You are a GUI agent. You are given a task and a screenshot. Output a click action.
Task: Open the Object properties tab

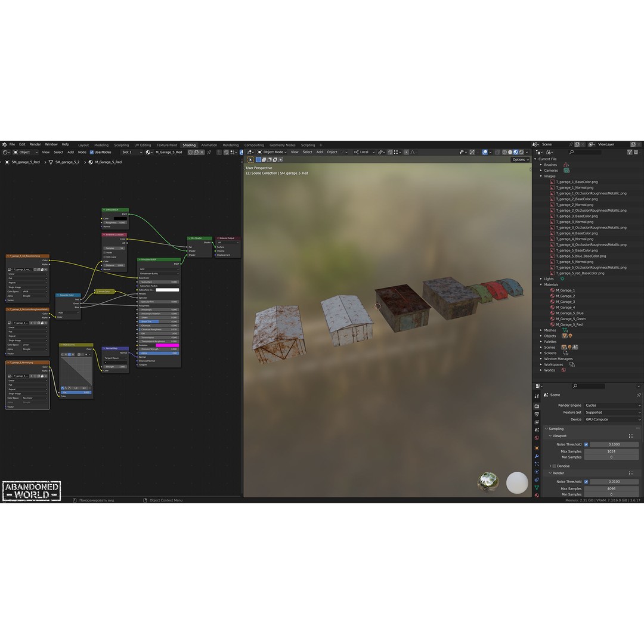pos(537,448)
